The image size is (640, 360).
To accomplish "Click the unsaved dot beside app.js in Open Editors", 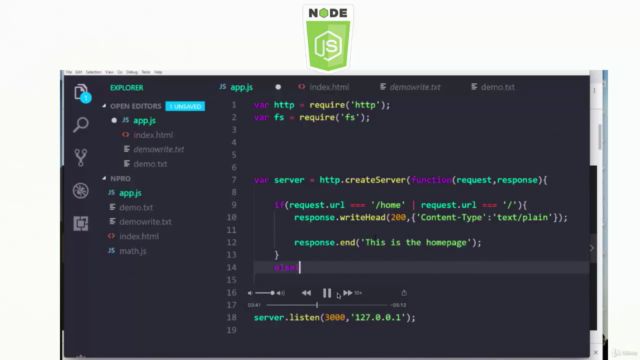I will 114,120.
